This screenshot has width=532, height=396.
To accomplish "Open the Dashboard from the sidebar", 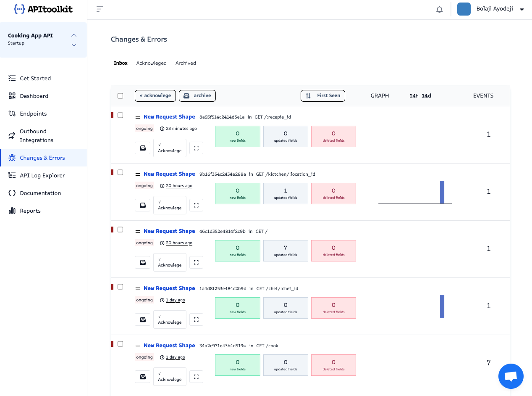I will pos(34,96).
